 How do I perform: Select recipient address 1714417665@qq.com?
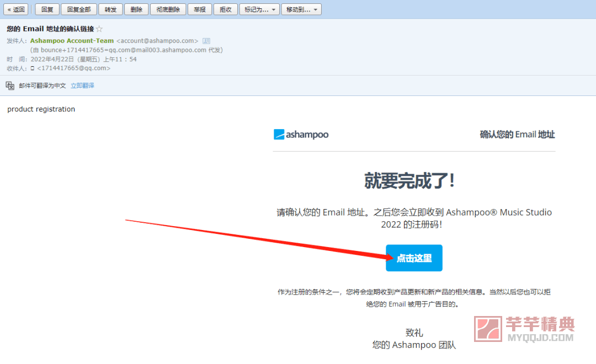[74, 68]
